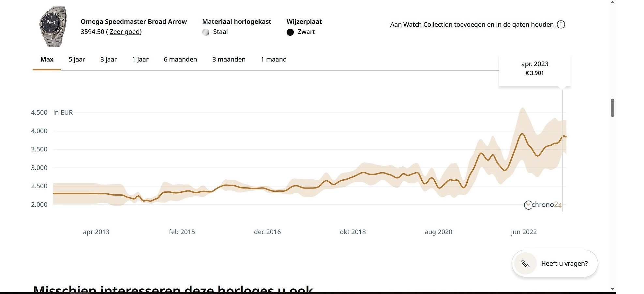Show the 1 jaar price range
This screenshot has width=644, height=294.
[x=140, y=59]
